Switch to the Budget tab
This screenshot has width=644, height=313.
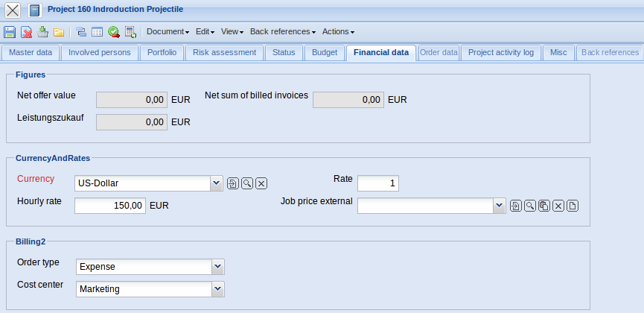click(324, 52)
